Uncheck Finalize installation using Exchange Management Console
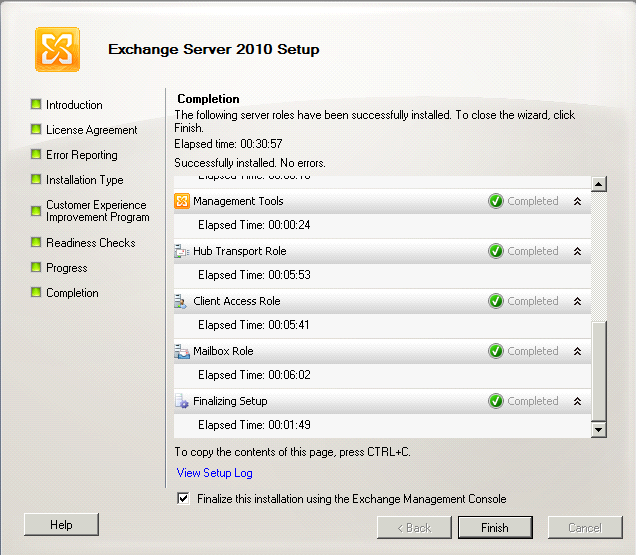 point(183,498)
